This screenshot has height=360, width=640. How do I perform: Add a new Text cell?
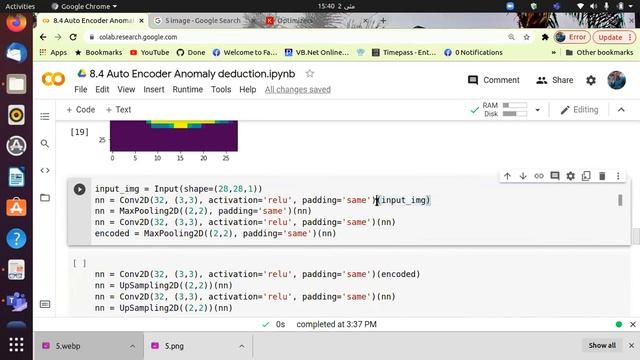(118, 109)
